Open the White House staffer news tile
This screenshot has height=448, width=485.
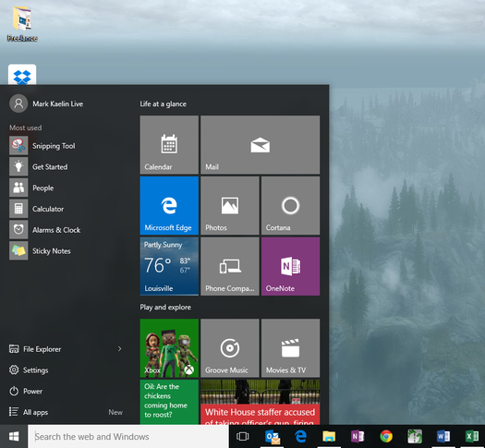pyautogui.click(x=261, y=402)
